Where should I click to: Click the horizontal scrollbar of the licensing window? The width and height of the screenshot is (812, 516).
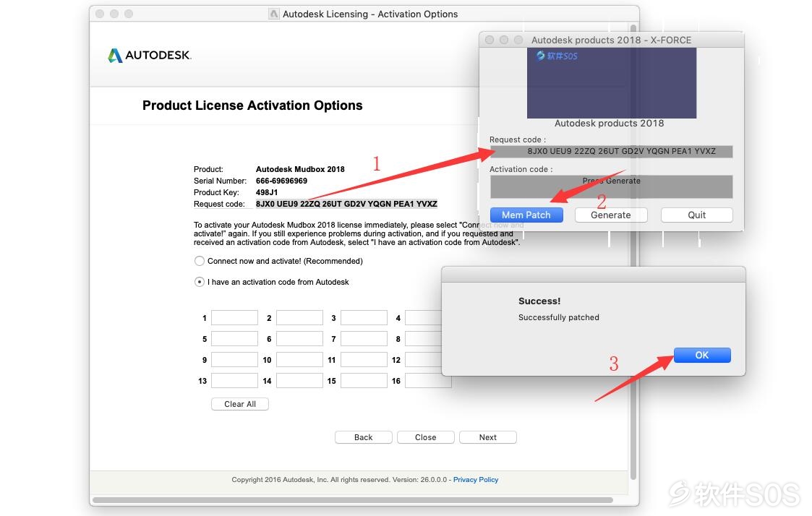(353, 500)
